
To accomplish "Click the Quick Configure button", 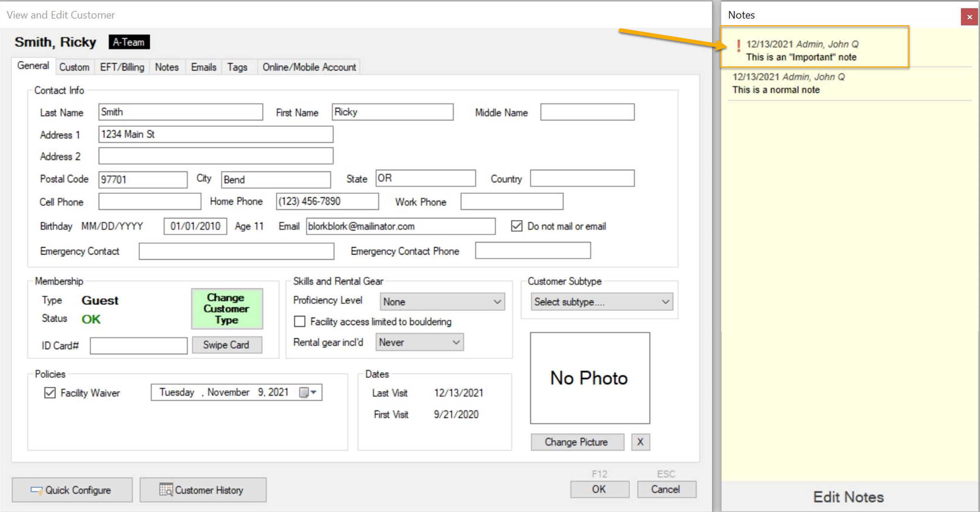I will (72, 490).
